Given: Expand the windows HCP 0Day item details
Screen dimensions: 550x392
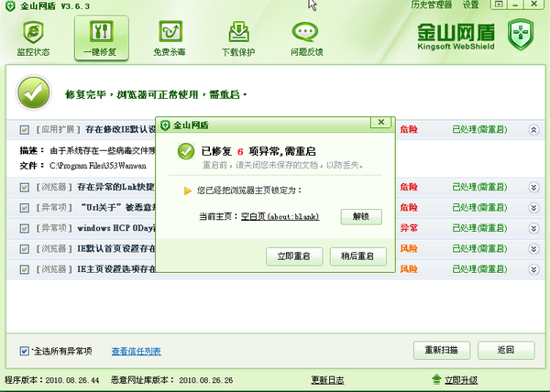Looking at the screenshot, I should click(x=533, y=228).
